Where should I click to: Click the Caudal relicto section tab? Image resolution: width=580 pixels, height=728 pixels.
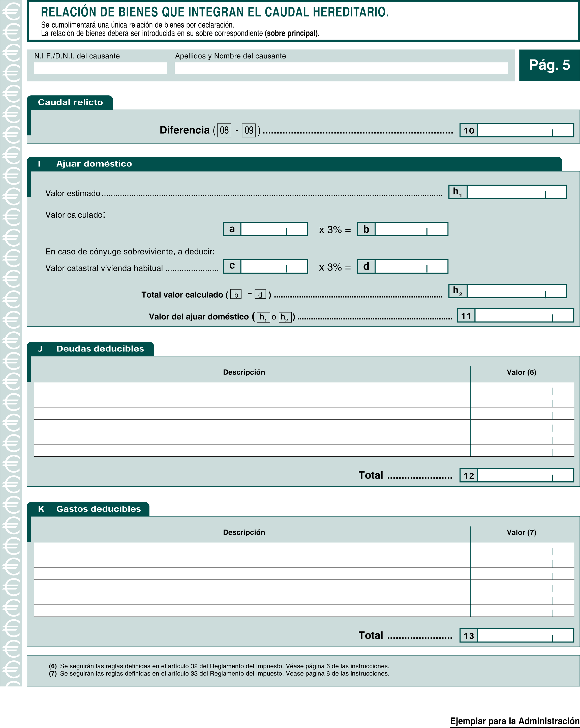tap(70, 102)
